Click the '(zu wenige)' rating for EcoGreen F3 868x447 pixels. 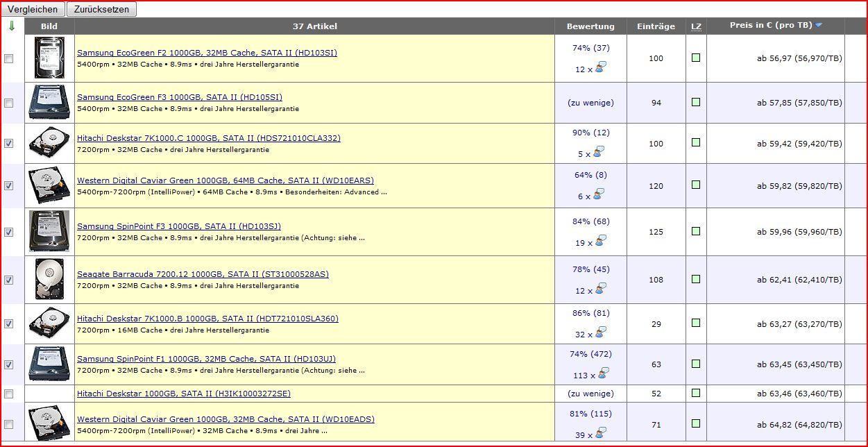click(x=590, y=103)
